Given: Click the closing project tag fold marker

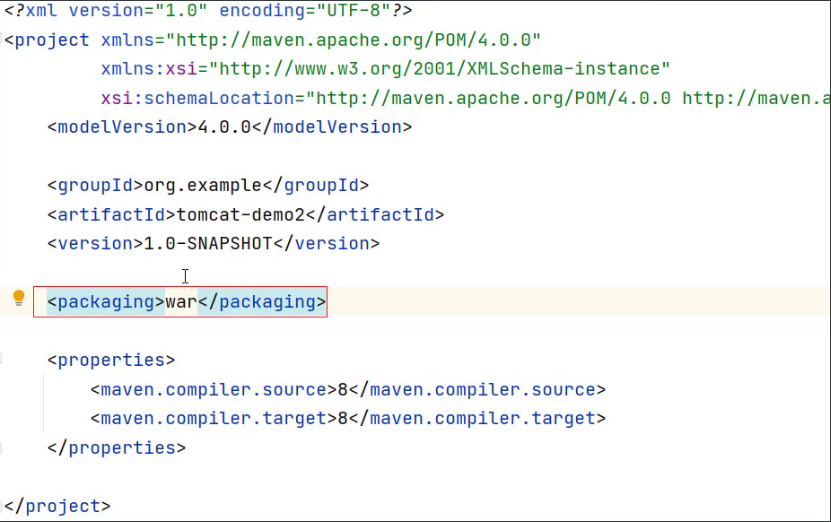Looking at the screenshot, I should pyautogui.click(x=1, y=506).
